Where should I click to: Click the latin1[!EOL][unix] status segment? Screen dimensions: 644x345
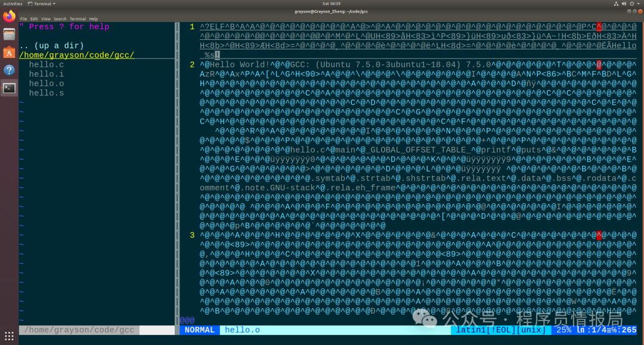501,330
